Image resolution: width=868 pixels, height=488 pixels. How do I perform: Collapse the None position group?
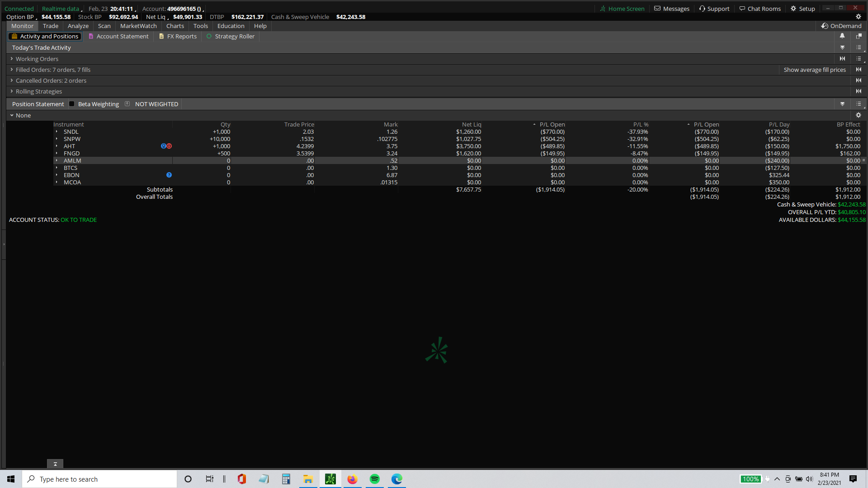tap(12, 115)
